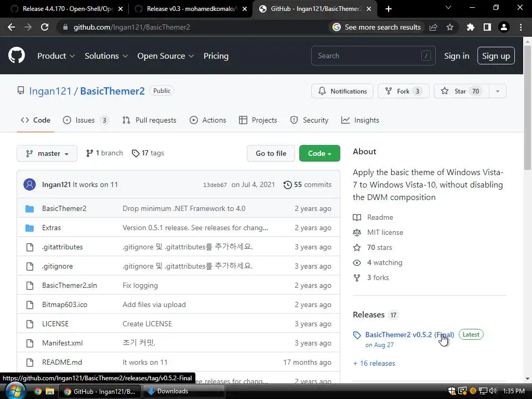This screenshot has width=532, height=399.
Task: Open a new browser tab with plus
Action: click(389, 9)
